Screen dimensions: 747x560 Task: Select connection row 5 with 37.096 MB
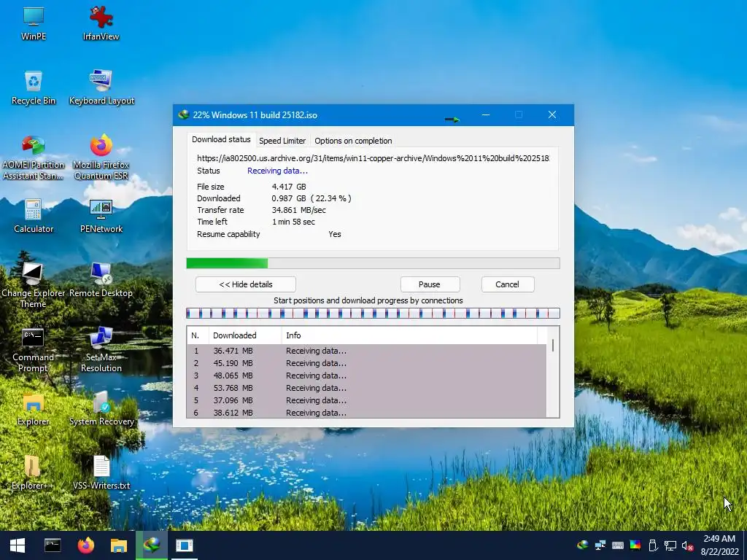coord(367,400)
